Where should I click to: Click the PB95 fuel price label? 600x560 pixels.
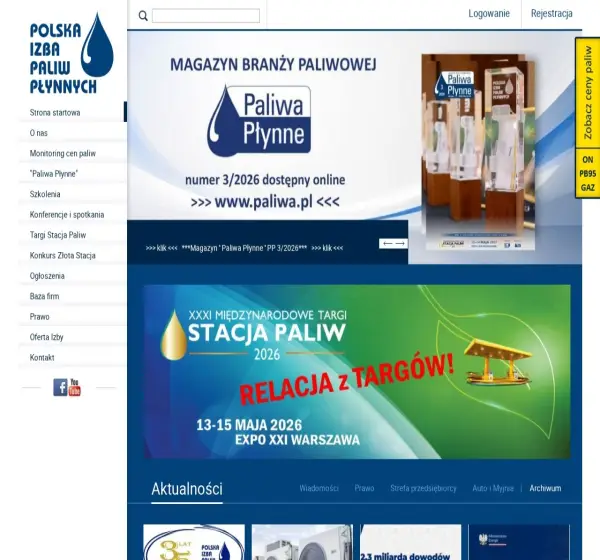click(x=588, y=174)
